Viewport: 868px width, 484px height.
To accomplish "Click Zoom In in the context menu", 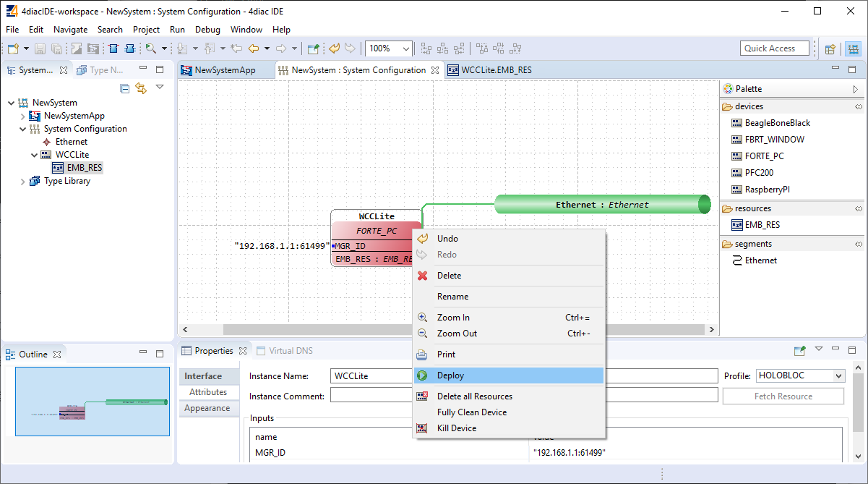I will click(509, 318).
